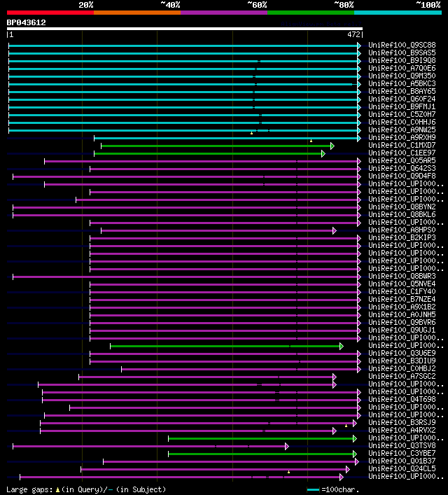The height and width of the screenshot is (495, 448).
Task: Open hit UniRef100_B9SAS5
Action: (x=402, y=53)
